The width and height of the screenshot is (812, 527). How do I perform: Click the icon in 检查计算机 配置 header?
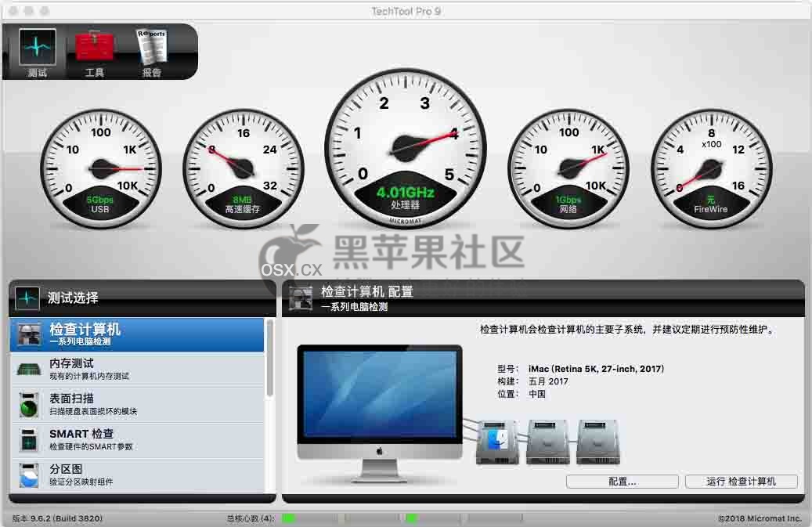[301, 298]
